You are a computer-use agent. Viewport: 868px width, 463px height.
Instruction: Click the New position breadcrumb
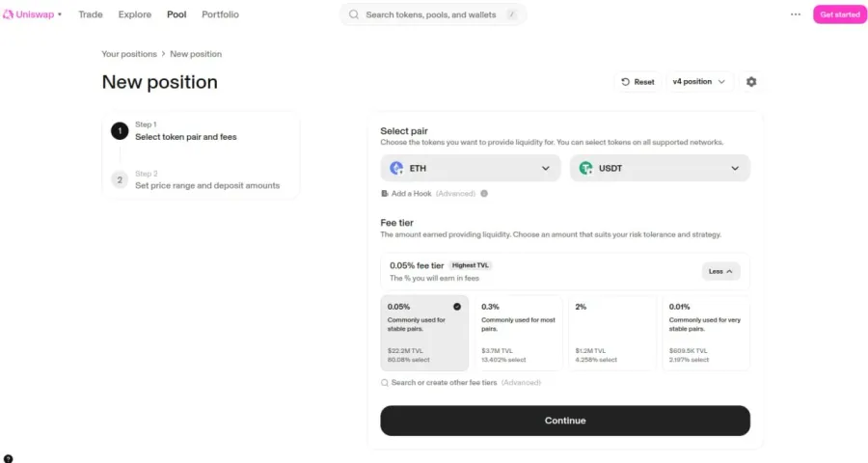tap(196, 54)
